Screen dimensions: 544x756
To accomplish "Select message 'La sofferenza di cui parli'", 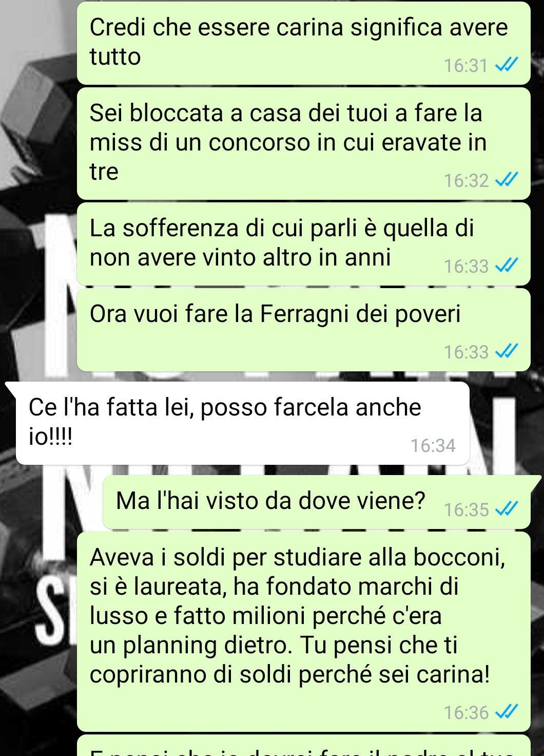I will [x=303, y=244].
